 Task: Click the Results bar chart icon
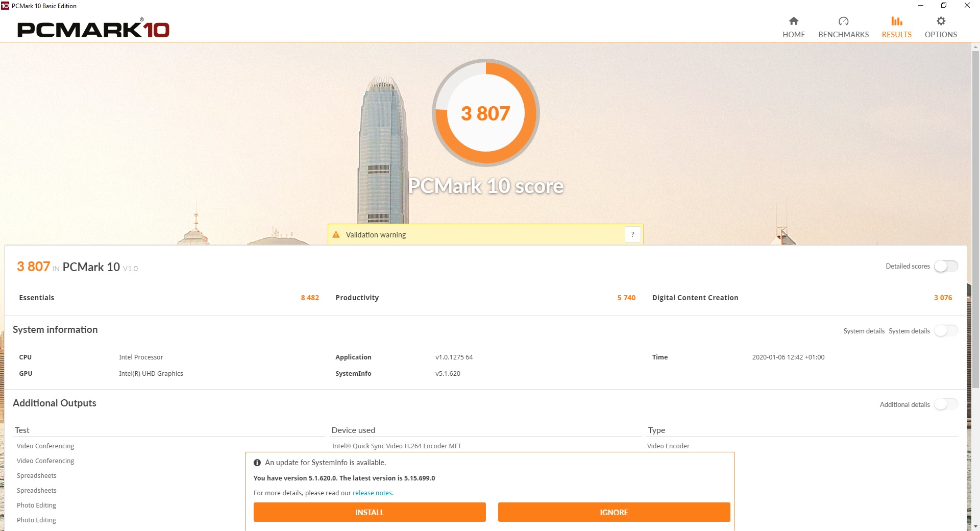896,21
